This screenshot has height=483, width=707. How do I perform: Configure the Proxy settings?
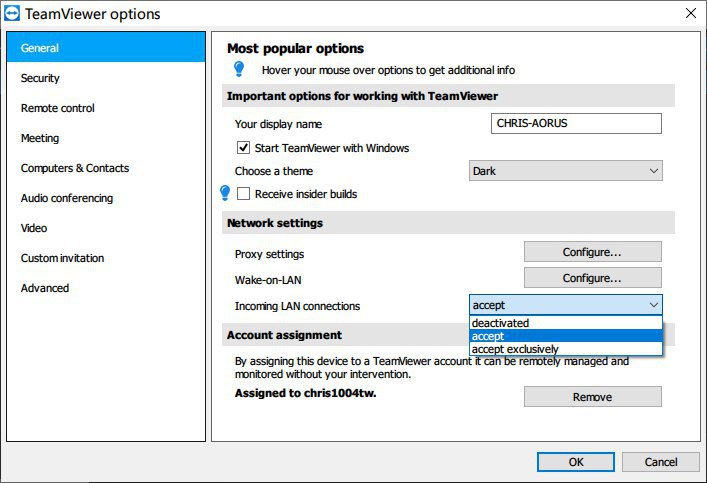(x=592, y=252)
